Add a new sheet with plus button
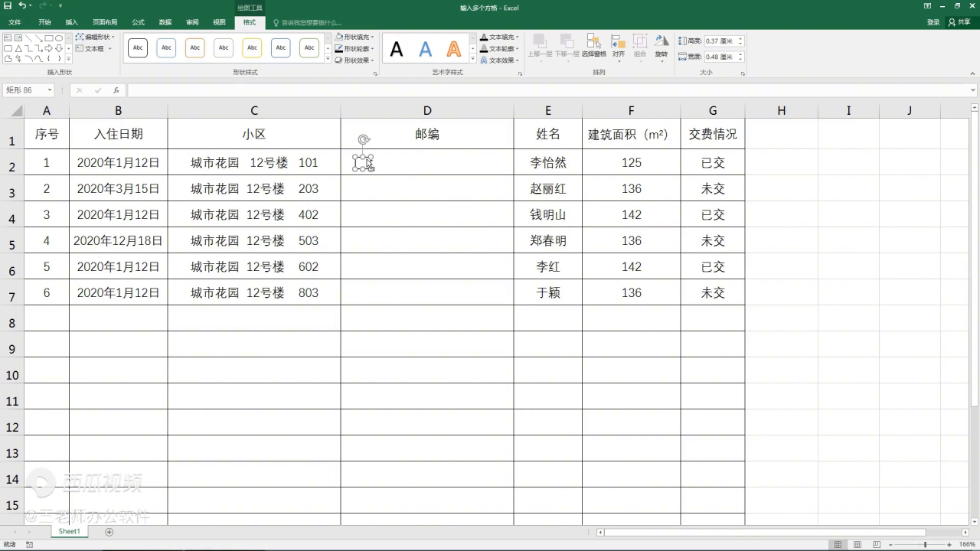The image size is (980, 551). tap(109, 532)
